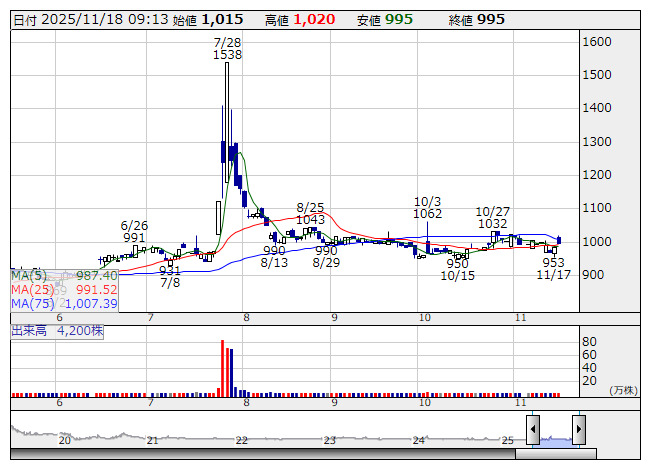The image size is (653, 470).
Task: Click the 10/3 high marker at 1062
Action: [x=427, y=207]
